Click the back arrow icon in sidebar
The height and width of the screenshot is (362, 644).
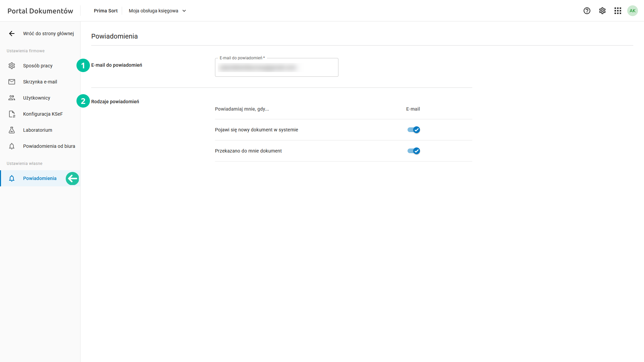coord(12,34)
